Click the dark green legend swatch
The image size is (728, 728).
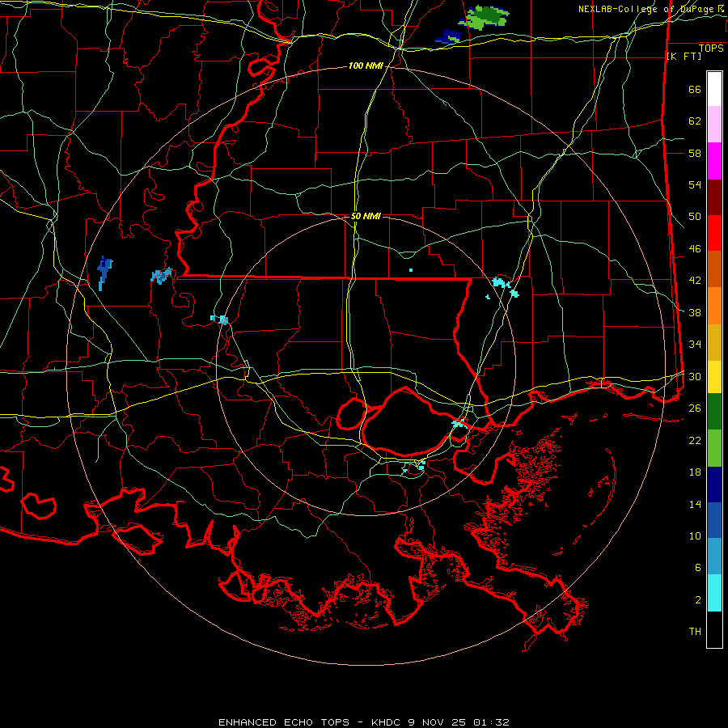714,412
